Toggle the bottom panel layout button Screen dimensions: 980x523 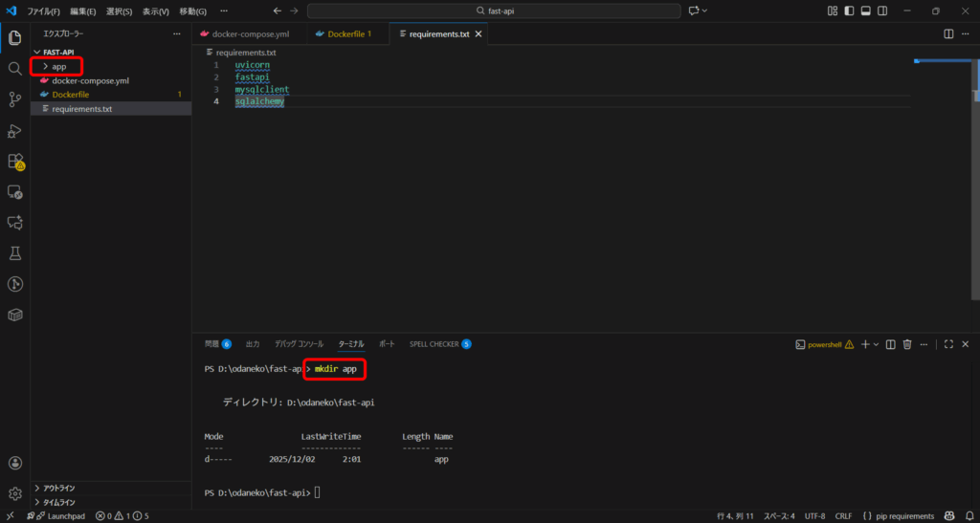click(865, 11)
